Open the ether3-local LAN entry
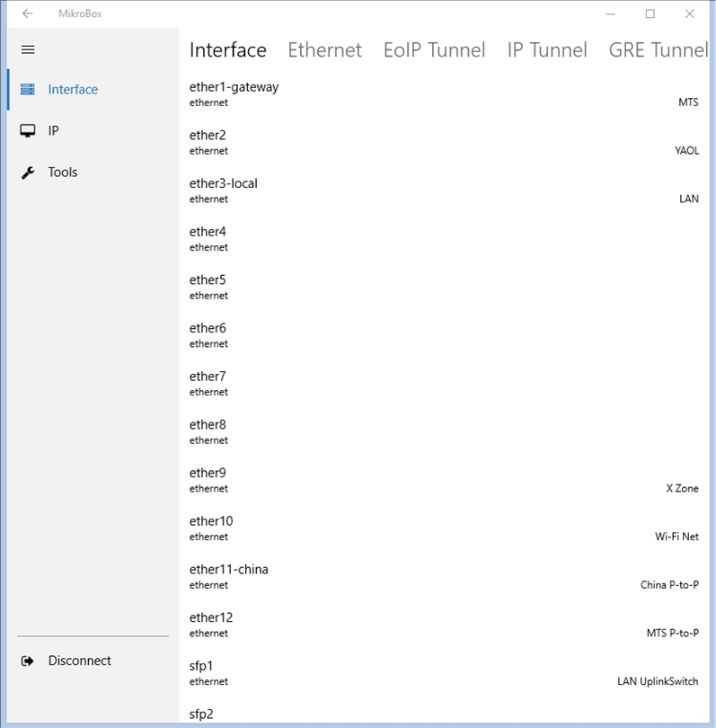The image size is (716, 728). 444,191
